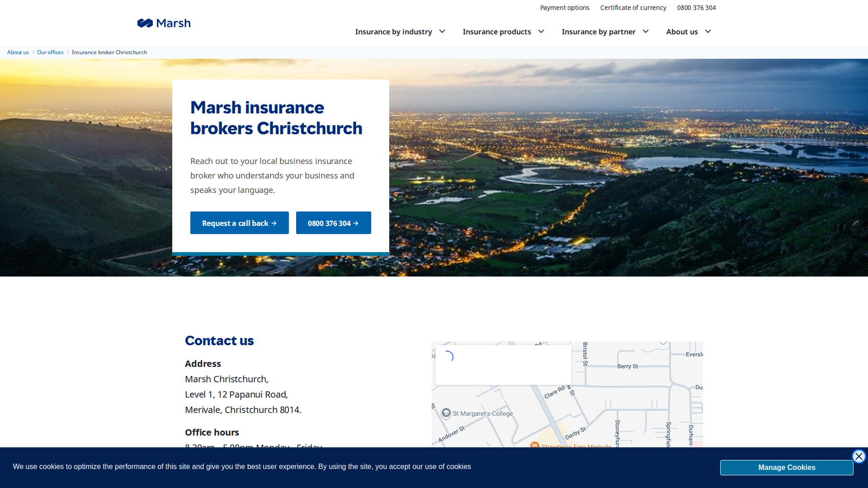Open Insurance by industry menu label
Screen dimensions: 868x488
coord(393,32)
